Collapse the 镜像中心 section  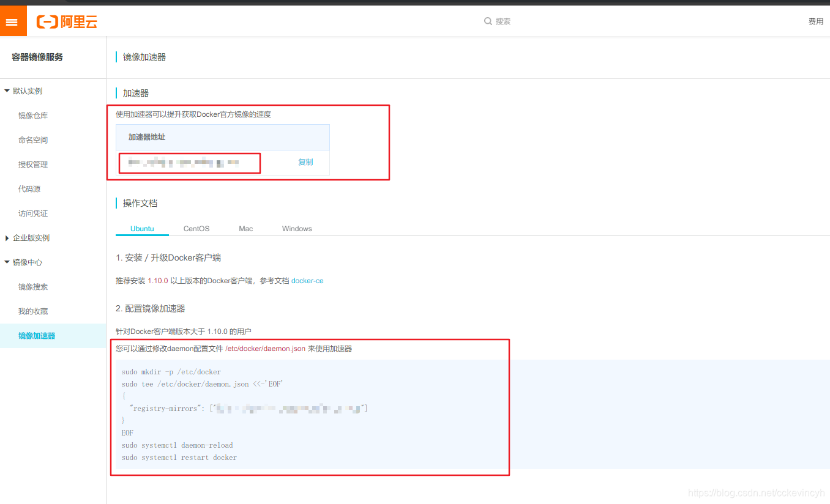pyautogui.click(x=23, y=262)
